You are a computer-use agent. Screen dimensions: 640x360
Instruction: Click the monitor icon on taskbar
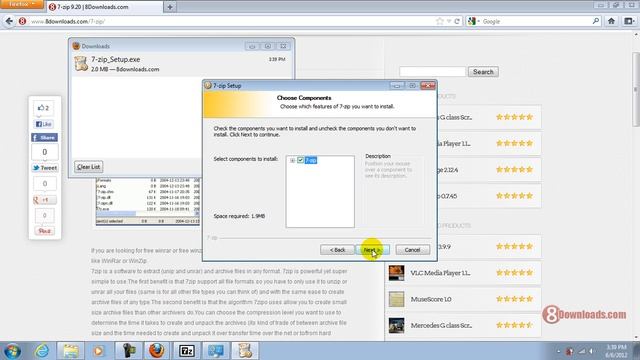coord(216,351)
